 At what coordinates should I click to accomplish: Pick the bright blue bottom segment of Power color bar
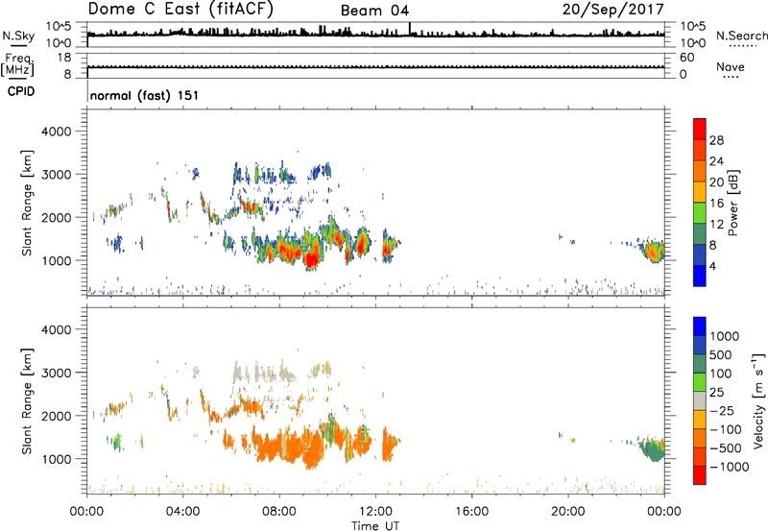700,276
